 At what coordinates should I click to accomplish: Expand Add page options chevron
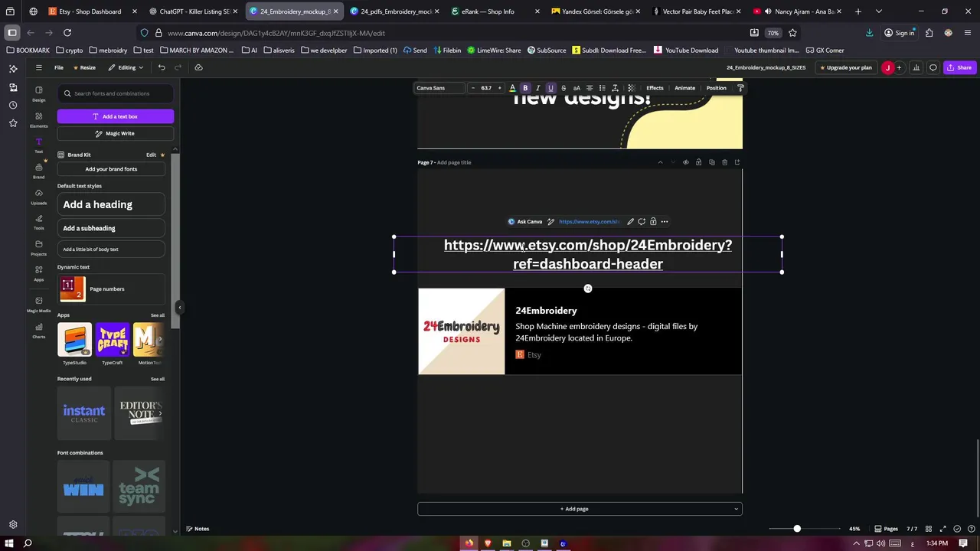(x=736, y=509)
